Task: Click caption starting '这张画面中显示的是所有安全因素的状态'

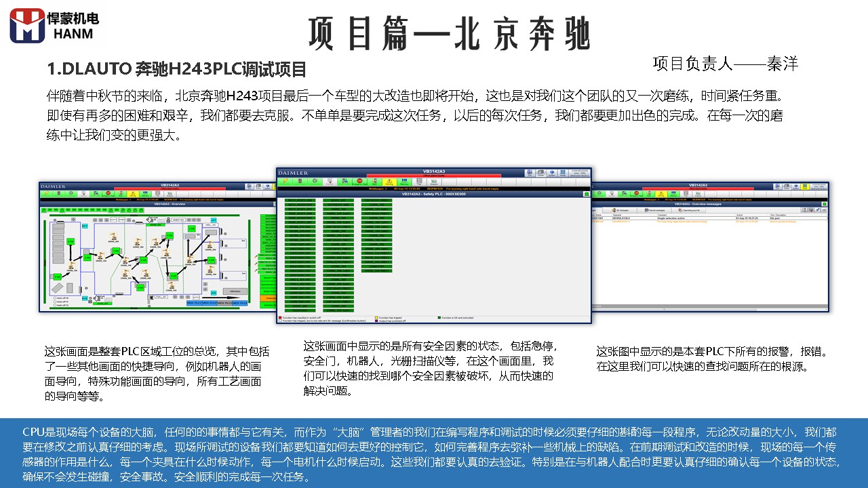Action: point(430,368)
